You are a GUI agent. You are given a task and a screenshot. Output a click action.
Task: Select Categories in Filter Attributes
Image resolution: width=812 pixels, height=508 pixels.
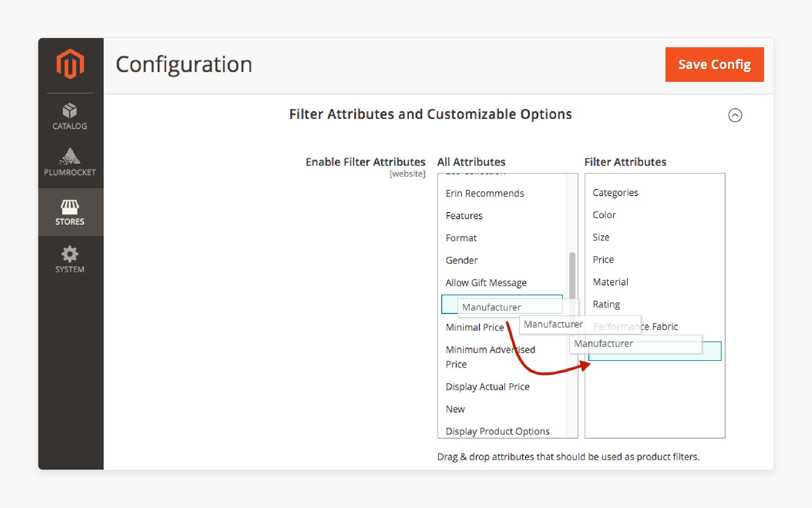click(x=615, y=193)
